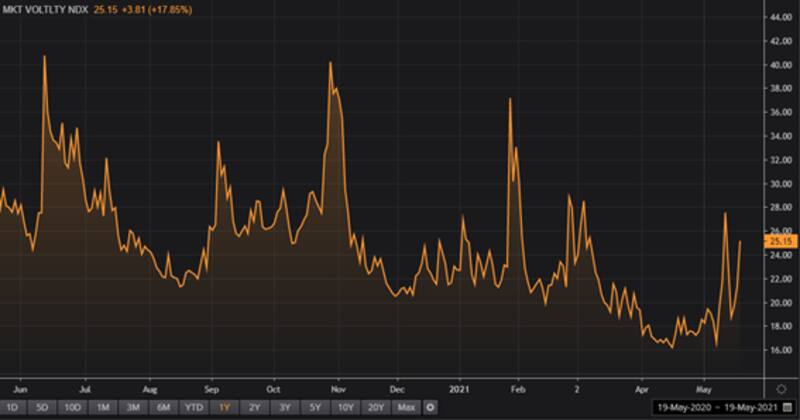Display Max time range
Screen dimensions: 800x420
[x=406, y=407]
